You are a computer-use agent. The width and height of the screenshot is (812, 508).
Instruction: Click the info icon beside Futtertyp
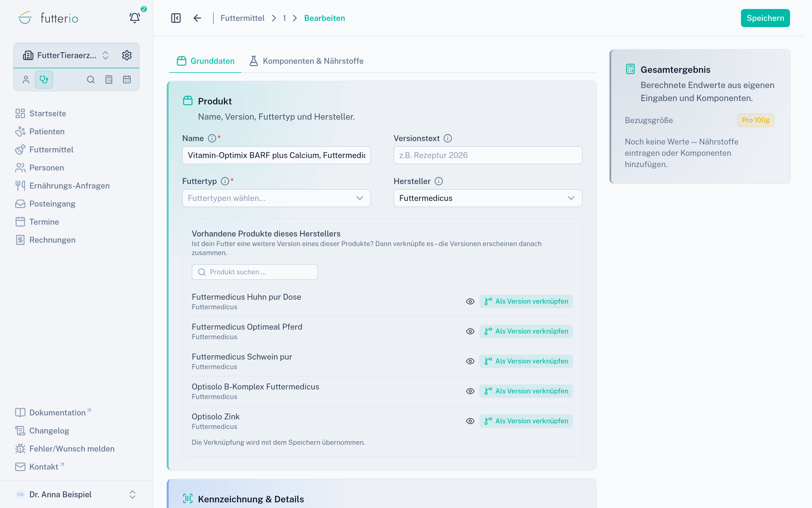225,181
